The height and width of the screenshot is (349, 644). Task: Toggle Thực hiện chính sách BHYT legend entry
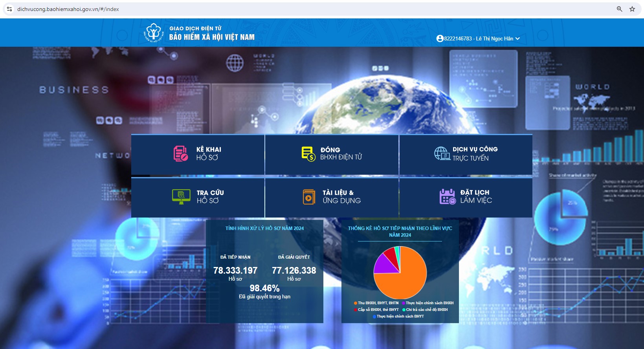tap(398, 316)
